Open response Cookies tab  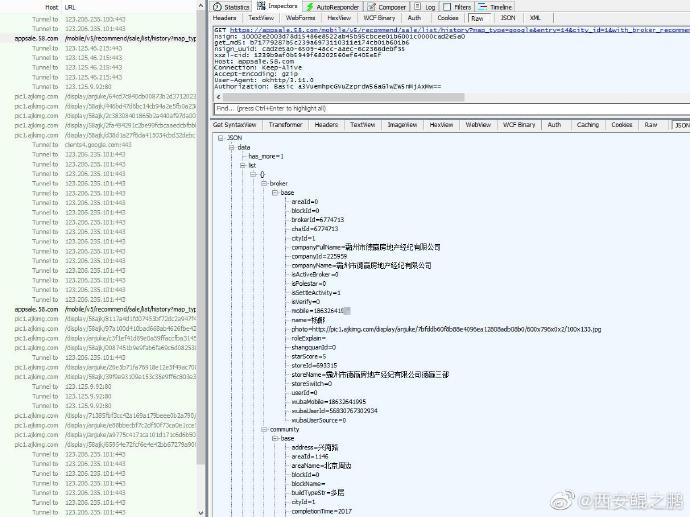pos(622,125)
